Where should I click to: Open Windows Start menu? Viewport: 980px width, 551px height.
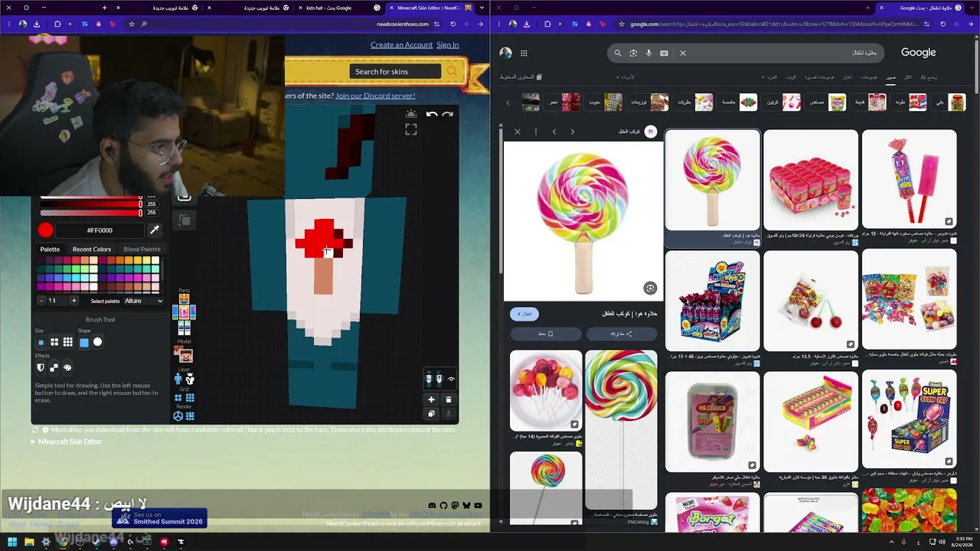[12, 542]
